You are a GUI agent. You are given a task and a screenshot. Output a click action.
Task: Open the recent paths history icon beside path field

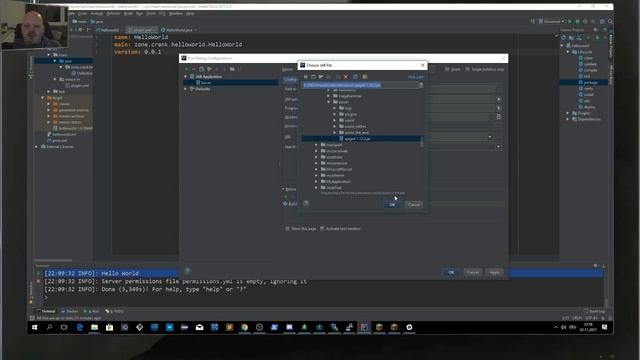point(421,85)
